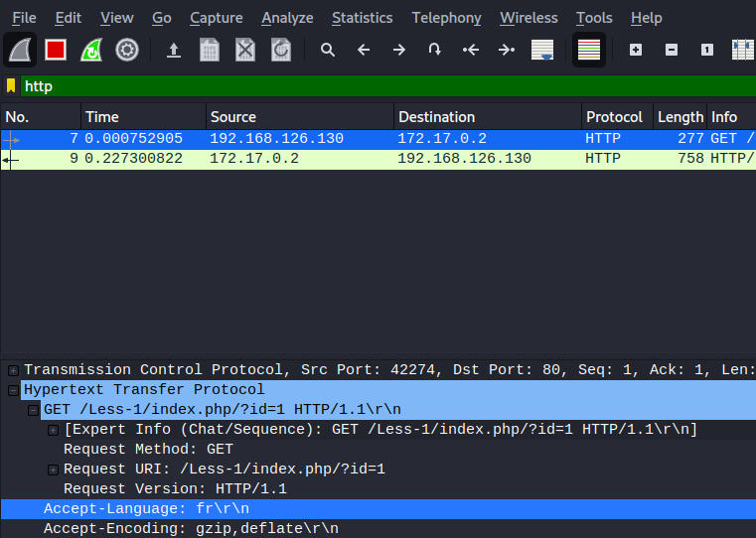The height and width of the screenshot is (538, 756).
Task: Open the View menu
Action: click(x=116, y=18)
